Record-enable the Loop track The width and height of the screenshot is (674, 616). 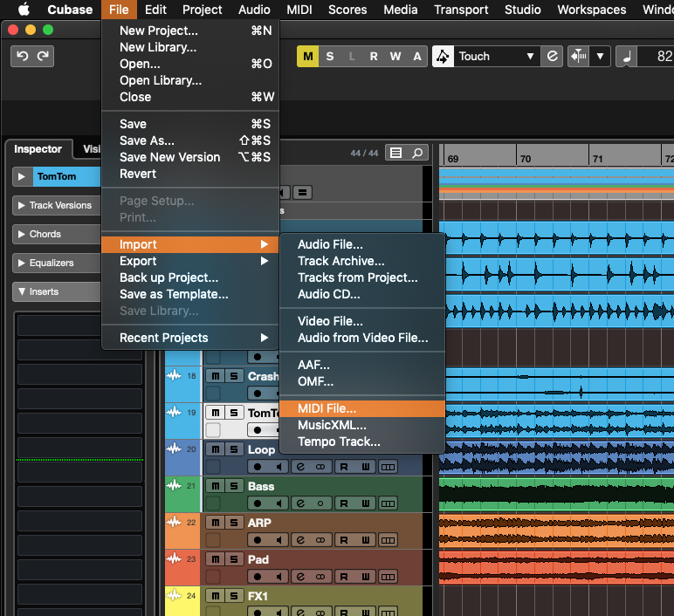pos(258,467)
